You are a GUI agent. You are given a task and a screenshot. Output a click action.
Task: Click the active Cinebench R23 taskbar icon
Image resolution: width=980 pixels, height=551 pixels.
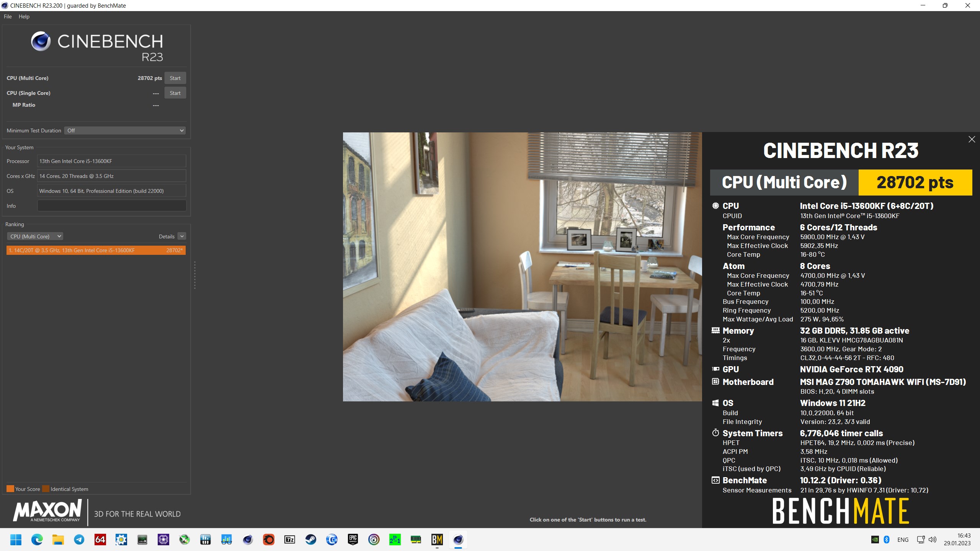pos(458,540)
